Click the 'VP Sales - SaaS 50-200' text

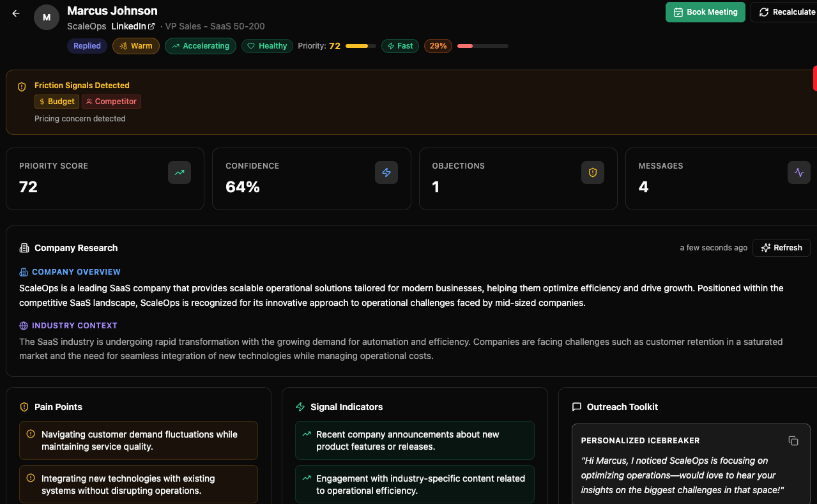pyautogui.click(x=215, y=26)
